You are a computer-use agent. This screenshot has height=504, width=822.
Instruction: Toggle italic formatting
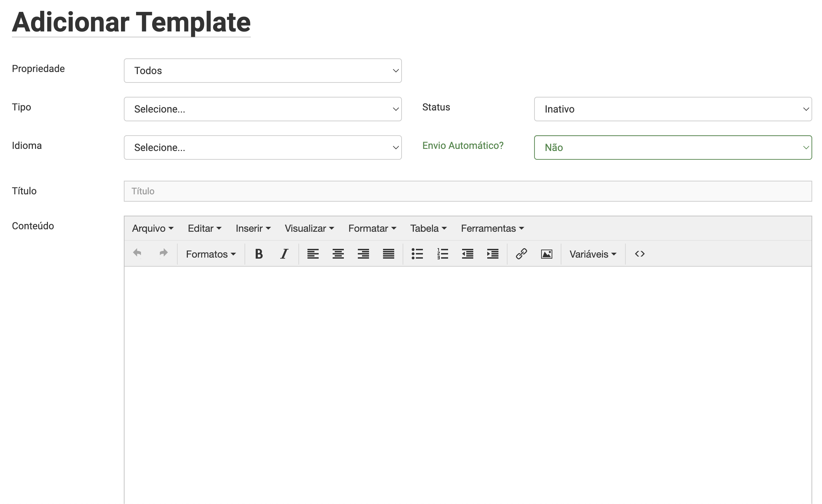[x=284, y=254]
